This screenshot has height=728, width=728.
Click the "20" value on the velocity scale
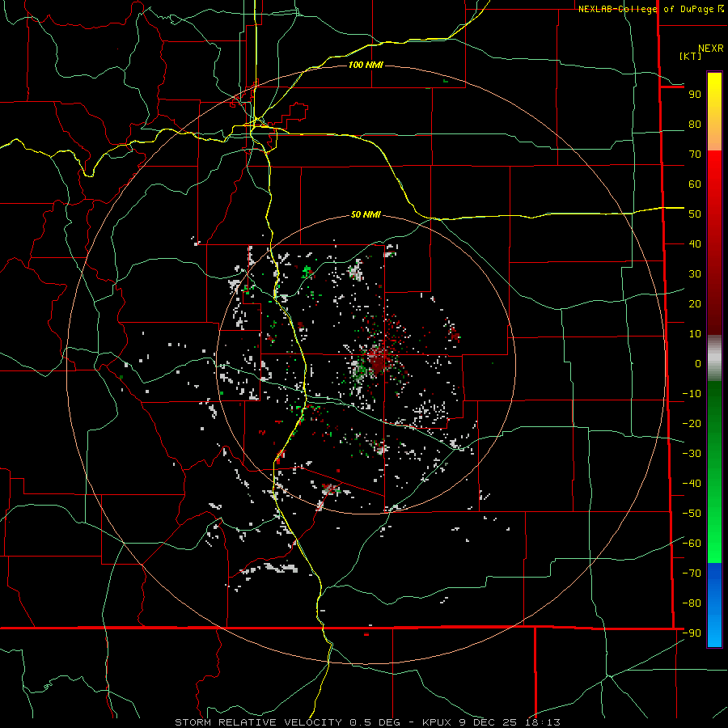click(695, 304)
